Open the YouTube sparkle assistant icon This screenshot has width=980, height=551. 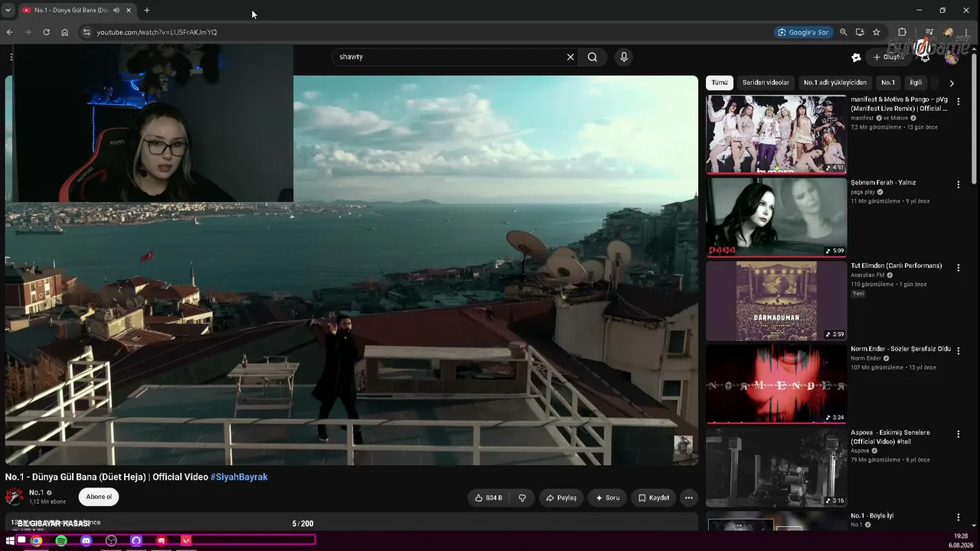(856, 57)
